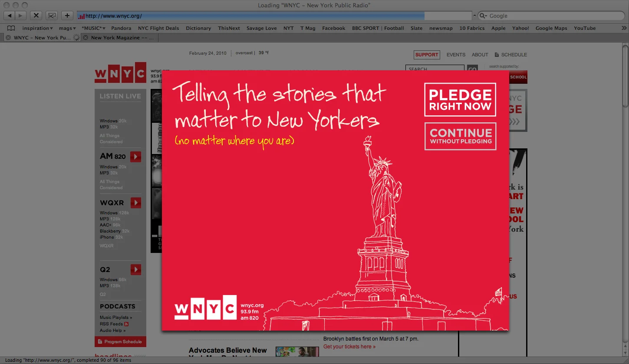Open the EVENTS page link
This screenshot has width=629, height=364.
point(456,55)
